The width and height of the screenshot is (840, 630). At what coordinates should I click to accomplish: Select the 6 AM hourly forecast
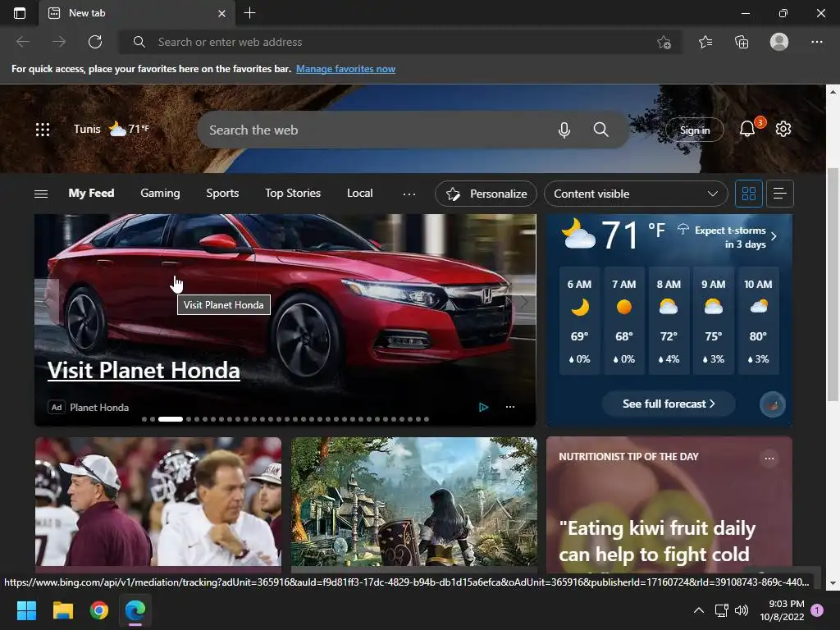(x=579, y=321)
